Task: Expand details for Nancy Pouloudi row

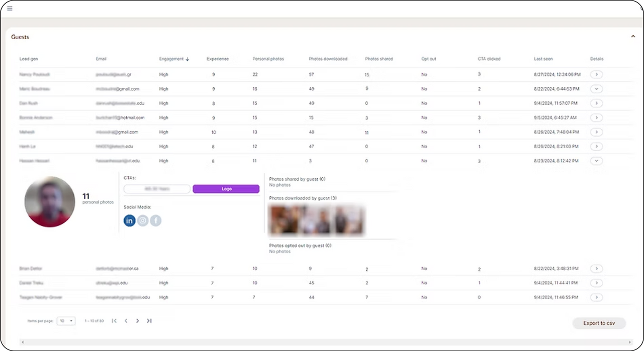Action: [x=596, y=74]
